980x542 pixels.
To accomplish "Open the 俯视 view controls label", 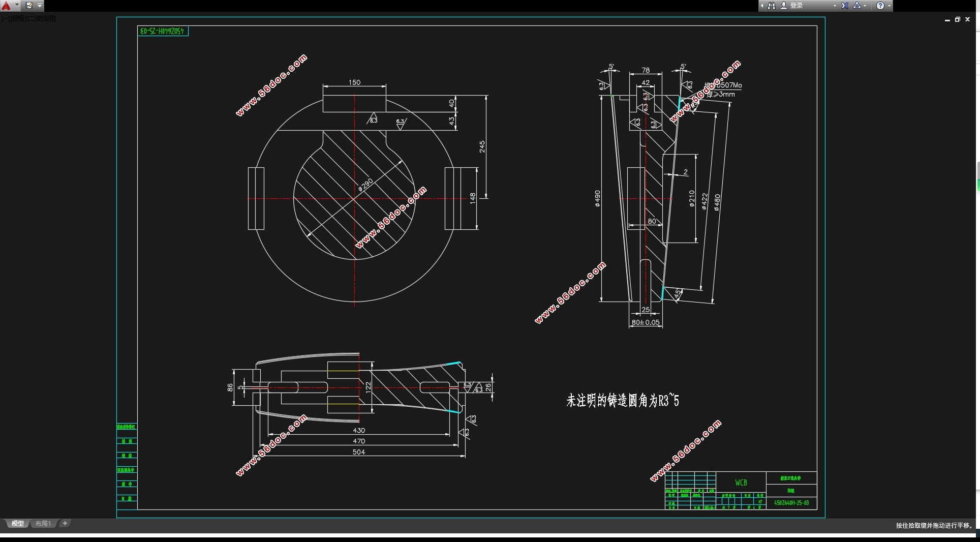I will [18, 19].
